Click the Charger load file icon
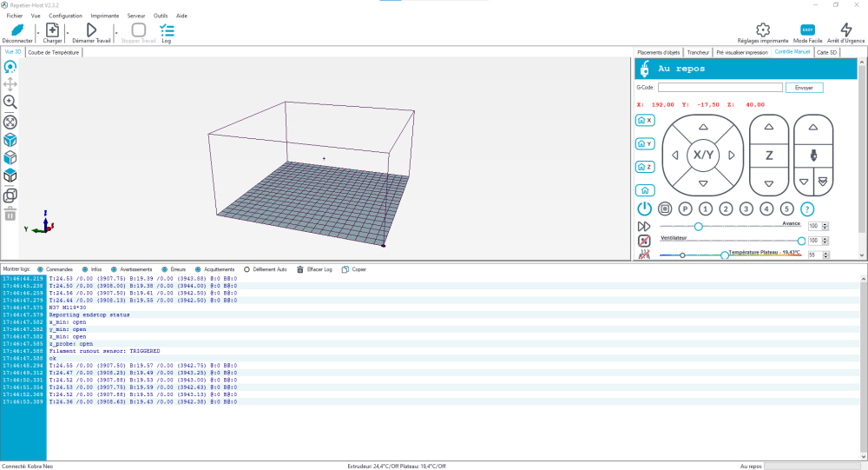 (52, 30)
